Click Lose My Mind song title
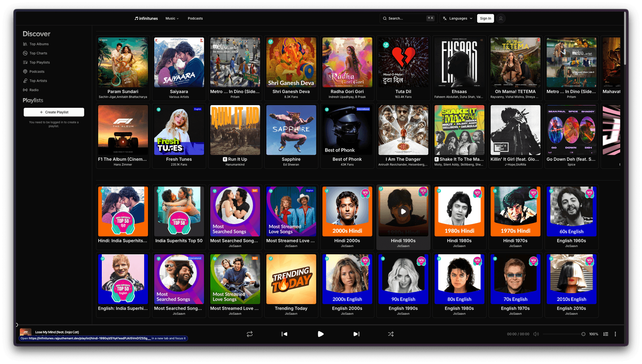 coord(57,332)
